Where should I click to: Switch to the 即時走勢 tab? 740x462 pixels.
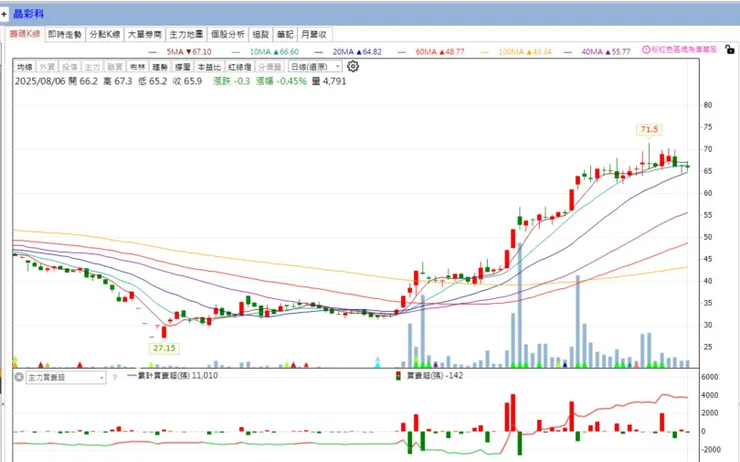[x=65, y=34]
